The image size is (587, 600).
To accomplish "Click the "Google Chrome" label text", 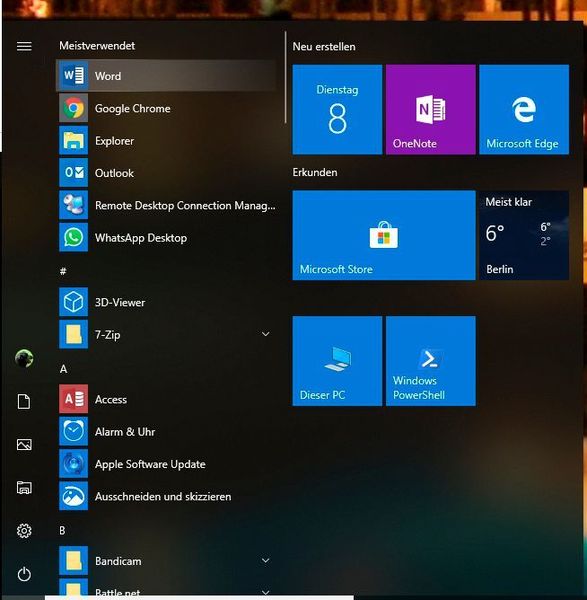I will point(133,108).
